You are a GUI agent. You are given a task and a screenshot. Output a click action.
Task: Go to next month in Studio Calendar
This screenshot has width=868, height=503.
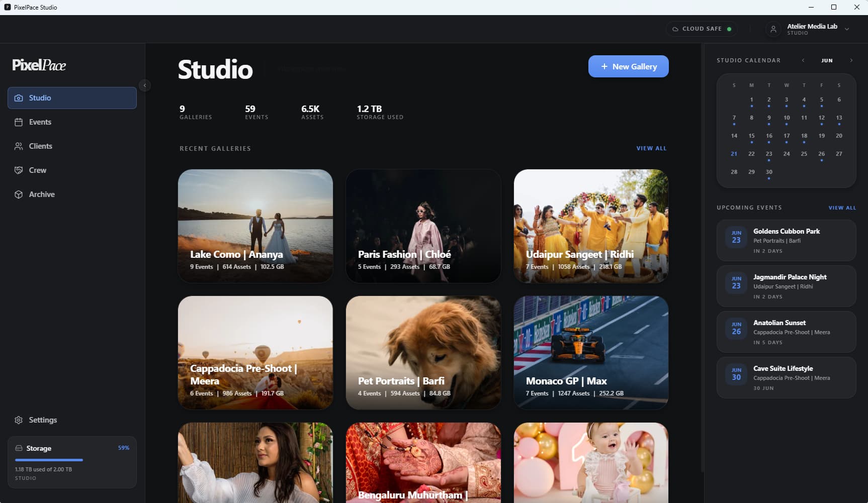pos(851,60)
